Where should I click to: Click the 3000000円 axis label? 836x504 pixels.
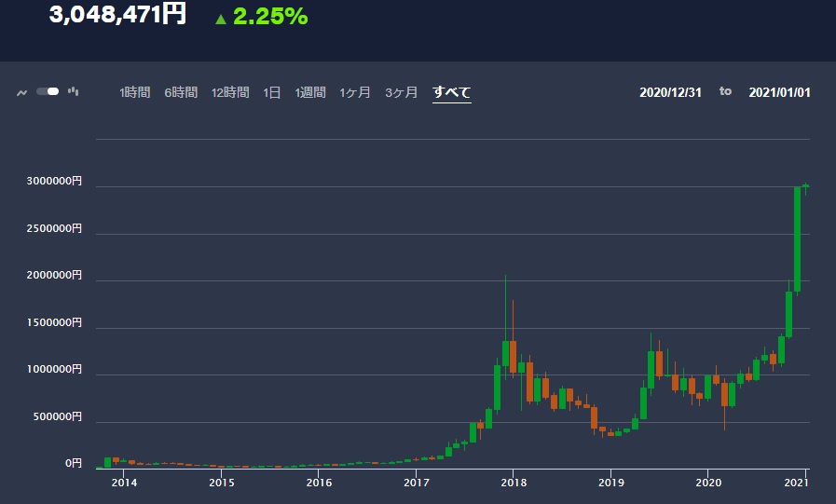pos(54,181)
